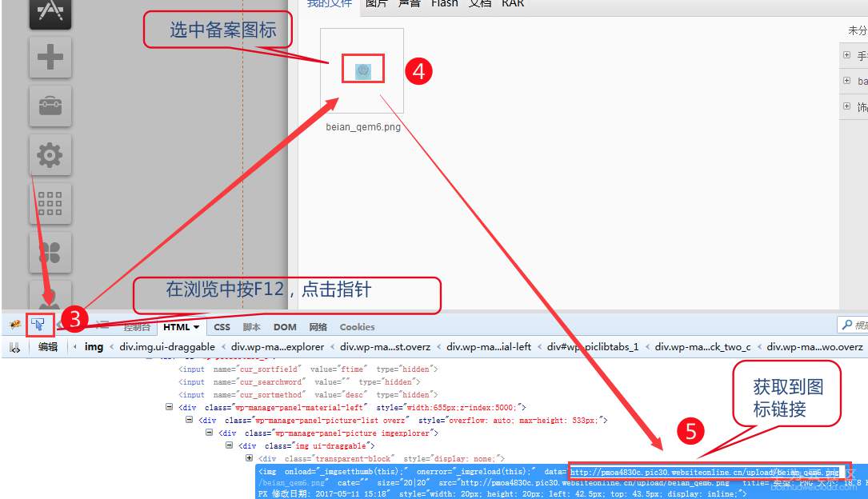
Task: Select div.wp-ma...ck_two_c in the breadcrumb
Action: 702,347
